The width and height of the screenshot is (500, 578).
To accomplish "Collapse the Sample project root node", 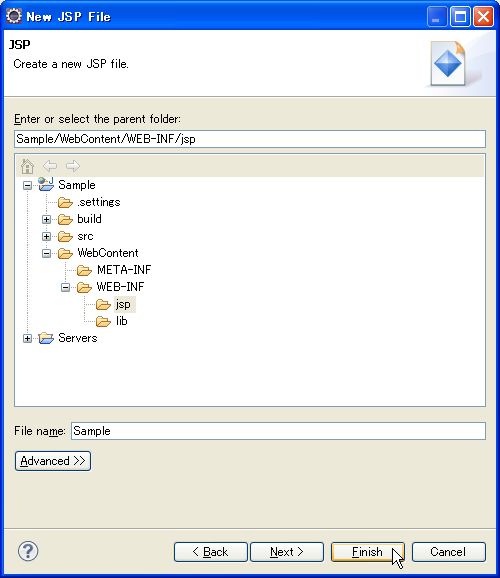I will pyautogui.click(x=27, y=185).
